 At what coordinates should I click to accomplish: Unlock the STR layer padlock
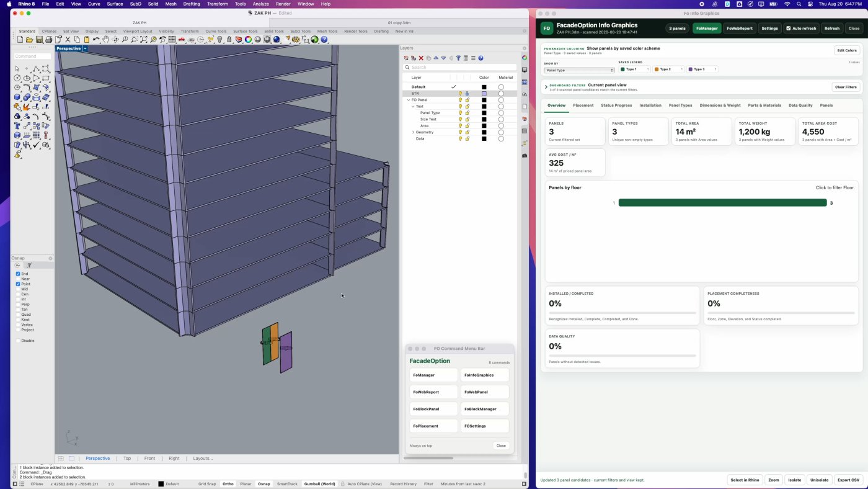click(467, 94)
